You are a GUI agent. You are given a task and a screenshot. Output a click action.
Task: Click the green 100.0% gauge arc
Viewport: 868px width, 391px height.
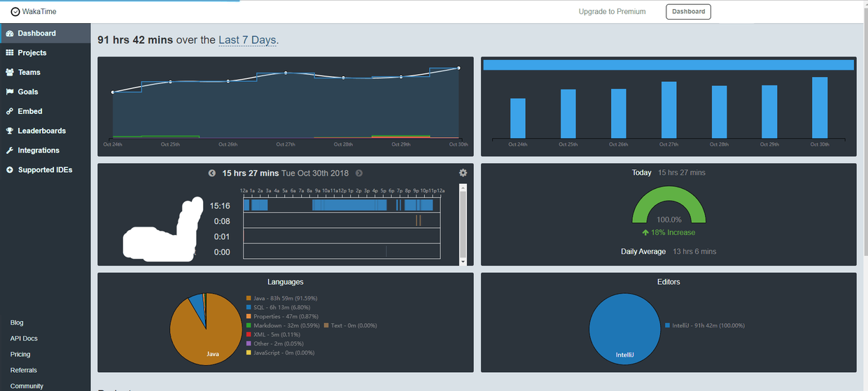[x=668, y=194]
